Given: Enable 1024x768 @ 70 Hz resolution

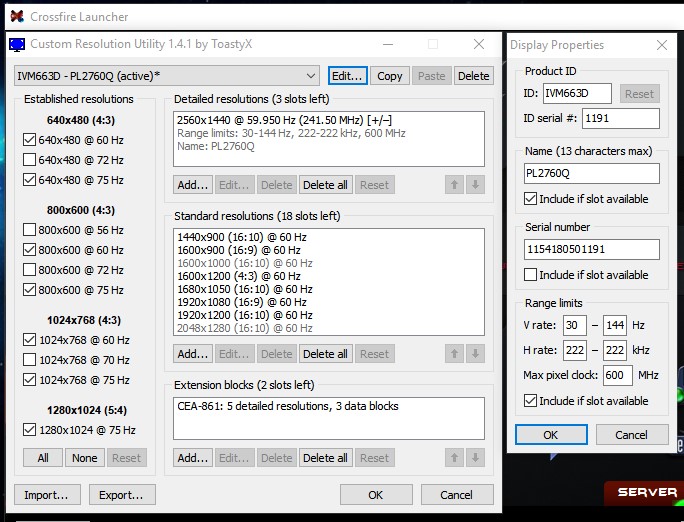Looking at the screenshot, I should coord(29,360).
